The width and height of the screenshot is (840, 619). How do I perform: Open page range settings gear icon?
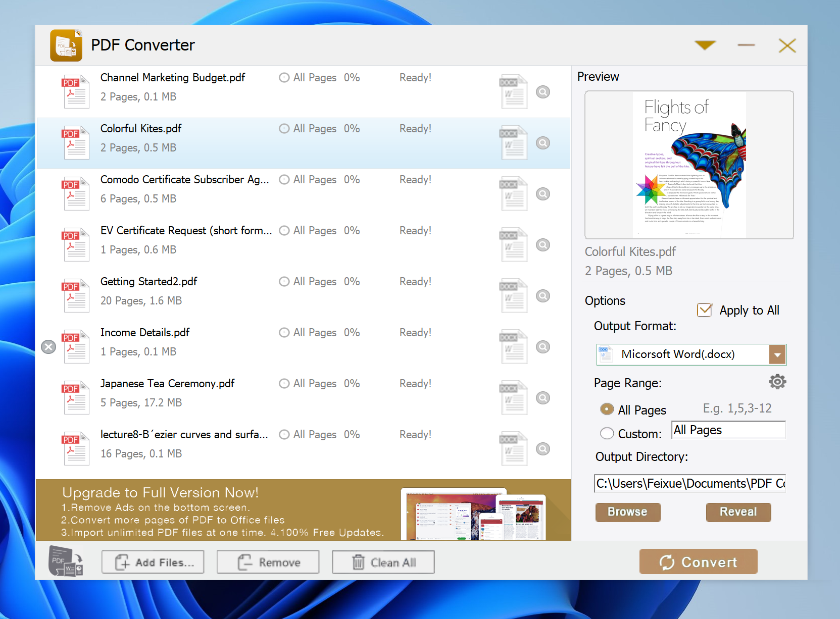click(x=777, y=382)
